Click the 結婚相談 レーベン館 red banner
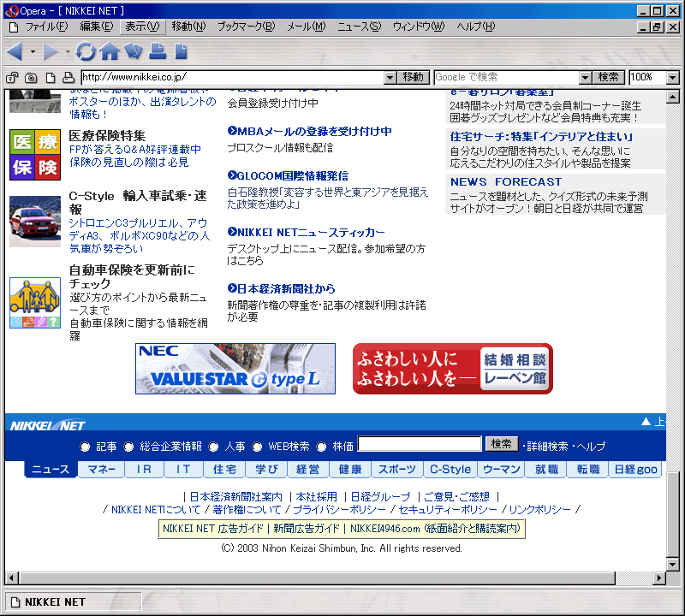685x616 pixels. 453,369
